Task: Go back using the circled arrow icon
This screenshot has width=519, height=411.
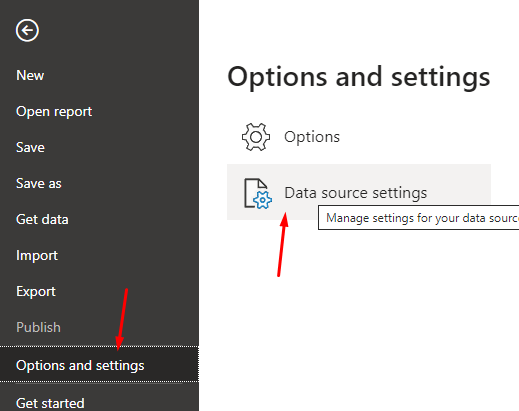Action: click(x=27, y=30)
